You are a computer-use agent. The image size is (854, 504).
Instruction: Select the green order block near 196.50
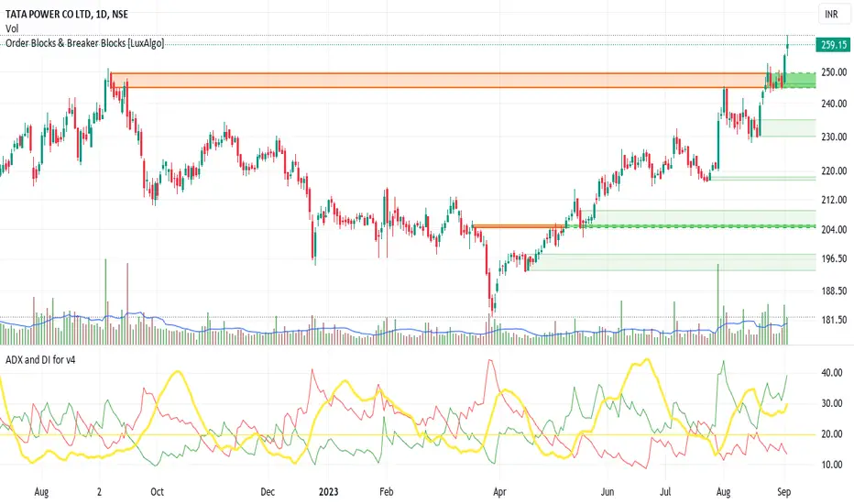coord(671,262)
